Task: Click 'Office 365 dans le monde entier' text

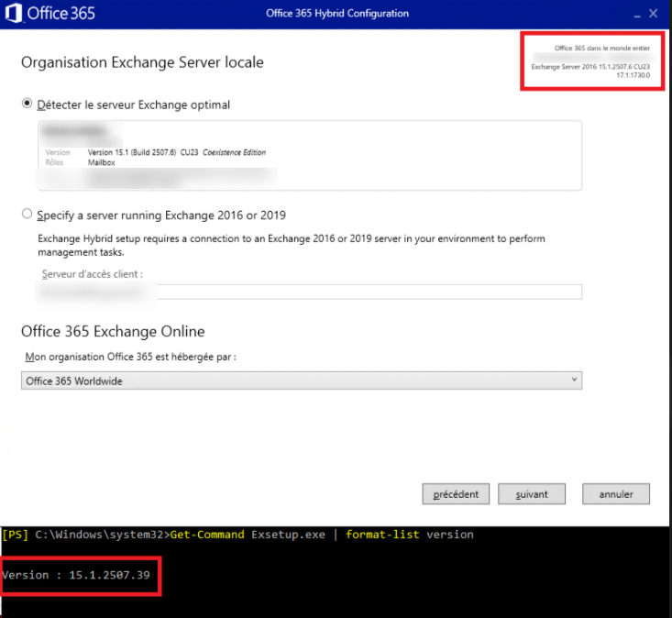Action: coord(602,48)
